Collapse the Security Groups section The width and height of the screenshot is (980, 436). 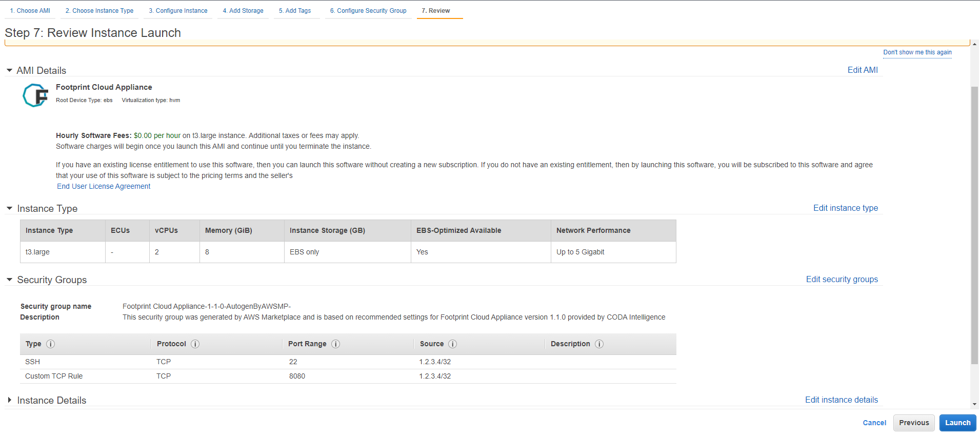9,280
